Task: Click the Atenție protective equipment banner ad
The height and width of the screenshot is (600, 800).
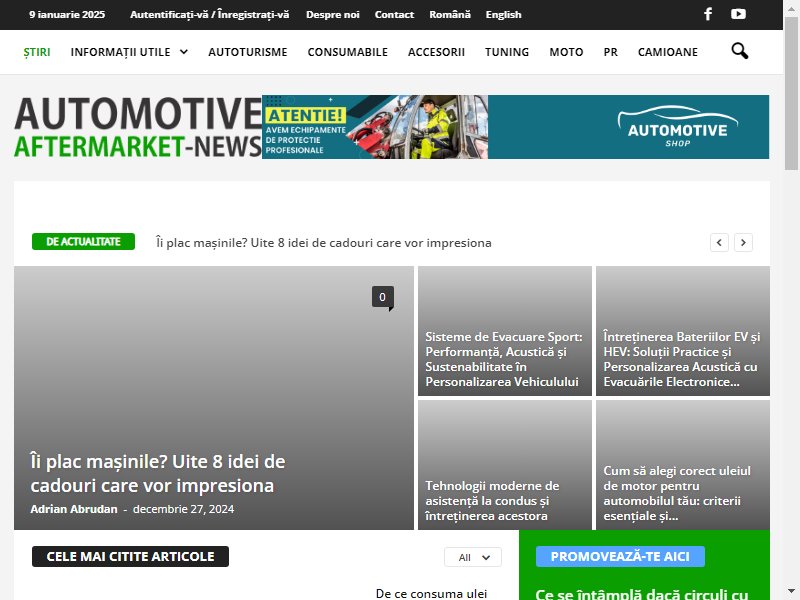Action: pyautogui.click(x=375, y=127)
